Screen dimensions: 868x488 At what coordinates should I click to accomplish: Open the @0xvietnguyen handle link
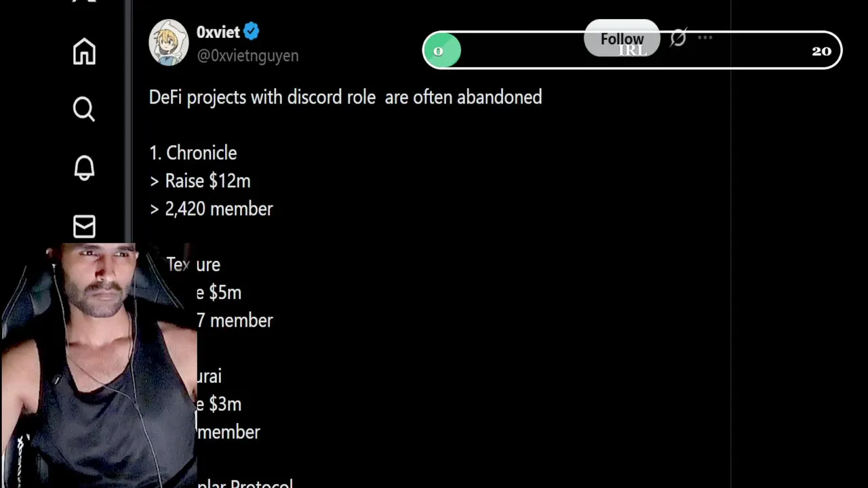click(248, 56)
